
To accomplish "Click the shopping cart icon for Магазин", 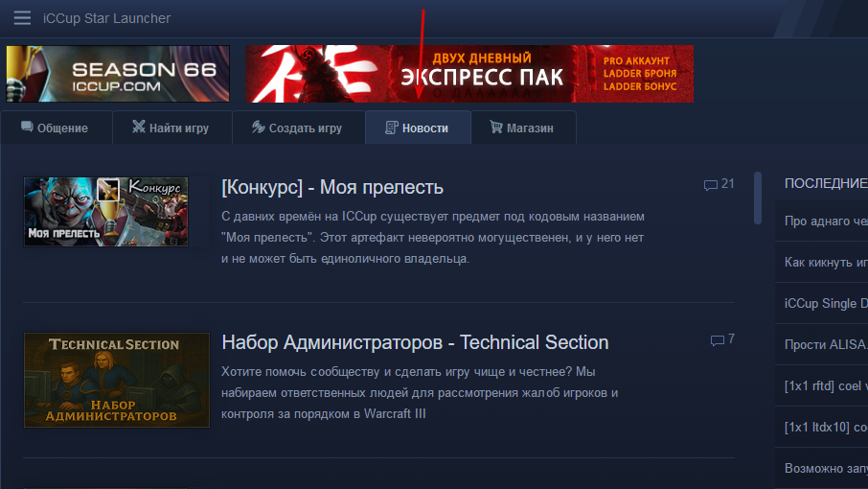I will (x=496, y=127).
